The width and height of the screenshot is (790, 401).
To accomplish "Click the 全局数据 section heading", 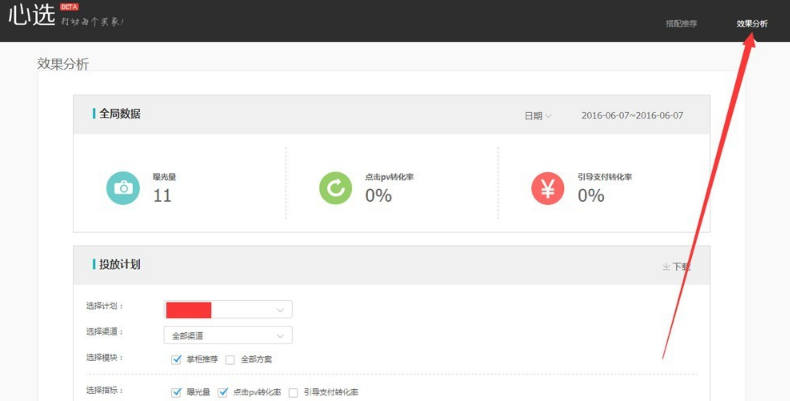I will 120,114.
